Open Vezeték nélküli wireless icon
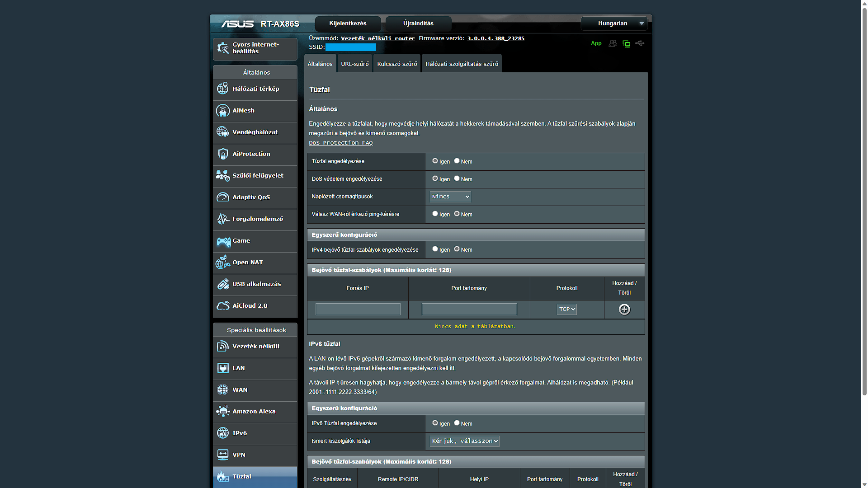 point(222,346)
